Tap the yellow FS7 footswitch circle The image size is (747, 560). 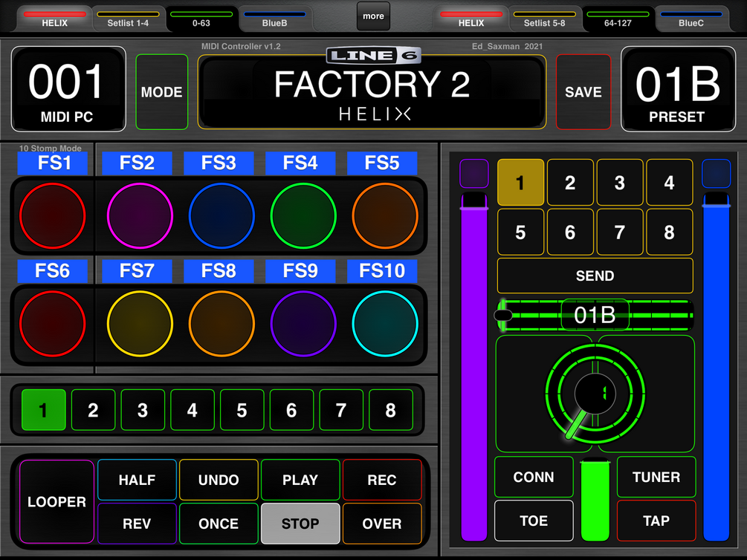pos(140,324)
